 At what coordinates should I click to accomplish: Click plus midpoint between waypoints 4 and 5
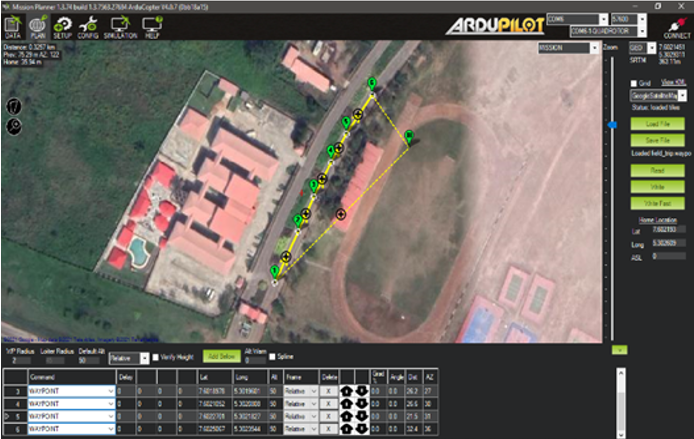tap(339, 148)
